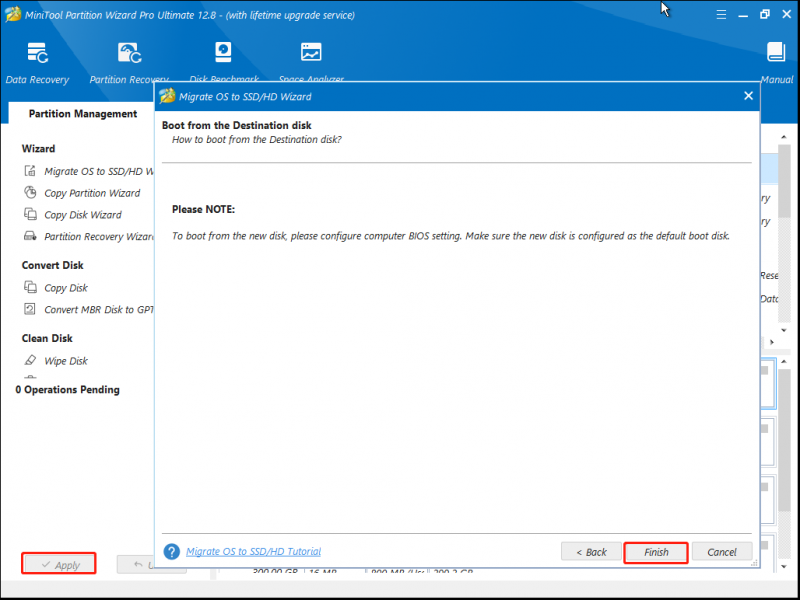Click the blue help question mark icon

click(x=171, y=552)
